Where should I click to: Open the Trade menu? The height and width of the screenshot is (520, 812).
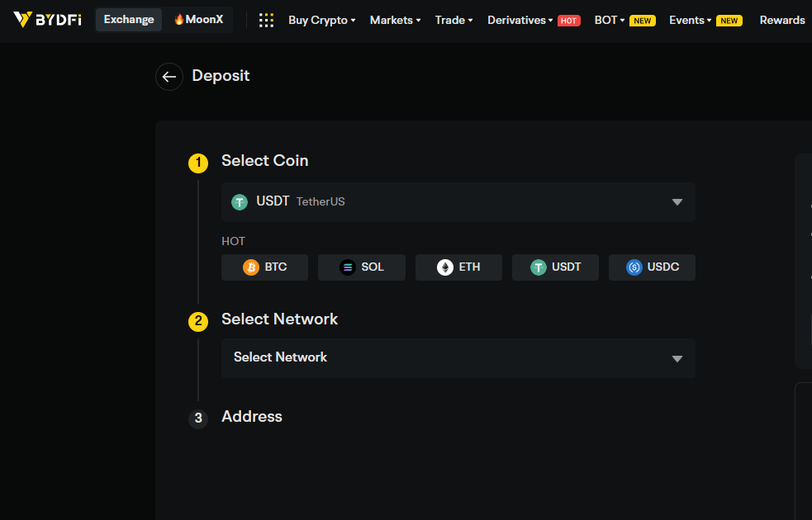pyautogui.click(x=453, y=20)
